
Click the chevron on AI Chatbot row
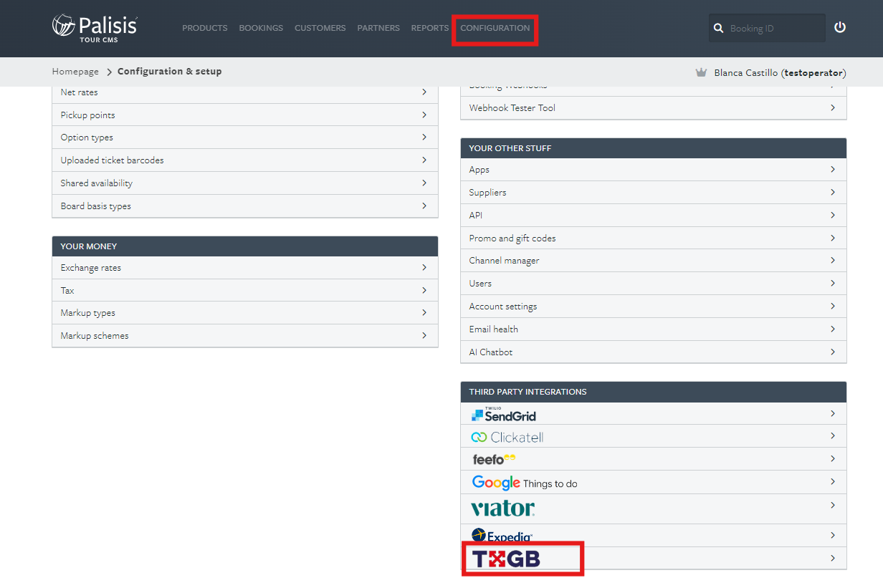click(833, 352)
